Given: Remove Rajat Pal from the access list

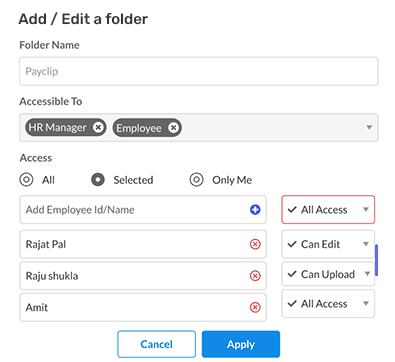Looking at the screenshot, I should pyautogui.click(x=255, y=244).
